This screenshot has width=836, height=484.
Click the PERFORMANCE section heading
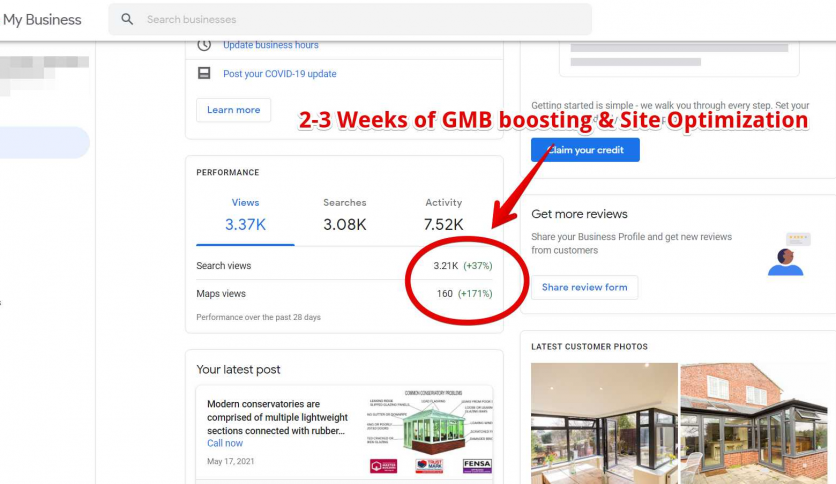tap(228, 173)
